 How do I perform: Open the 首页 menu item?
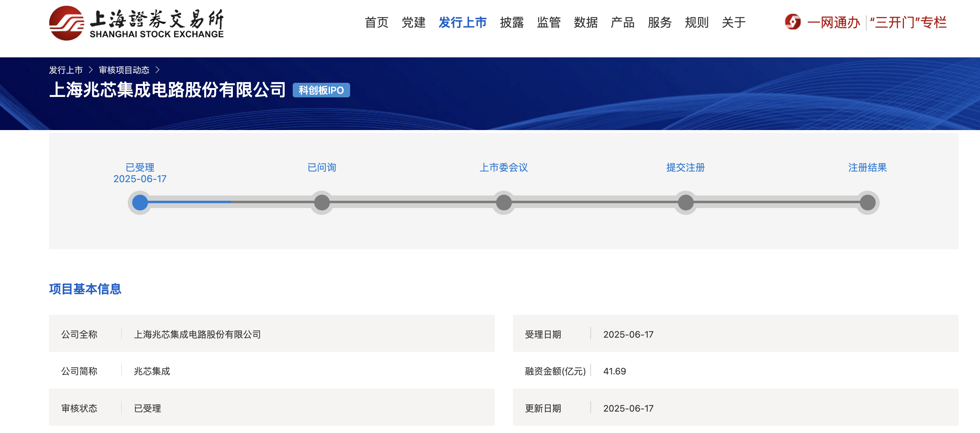(376, 23)
